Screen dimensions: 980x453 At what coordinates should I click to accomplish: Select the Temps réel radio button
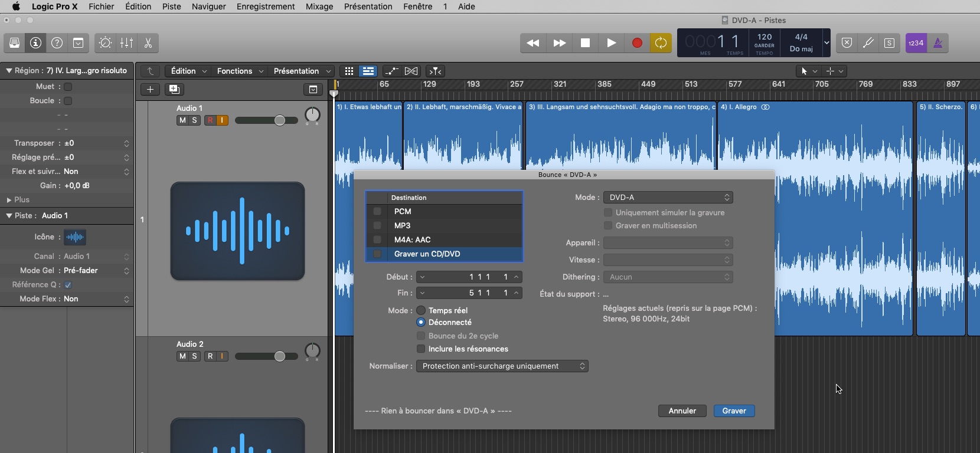(421, 310)
